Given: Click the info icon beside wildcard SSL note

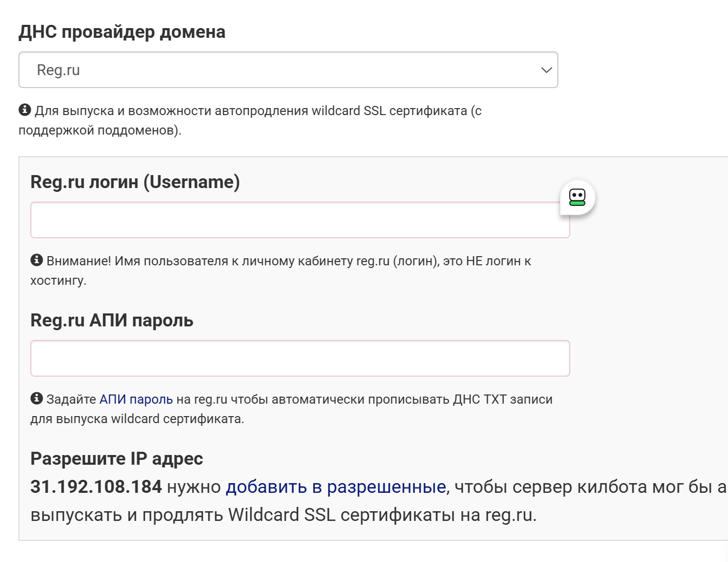Looking at the screenshot, I should (25, 110).
